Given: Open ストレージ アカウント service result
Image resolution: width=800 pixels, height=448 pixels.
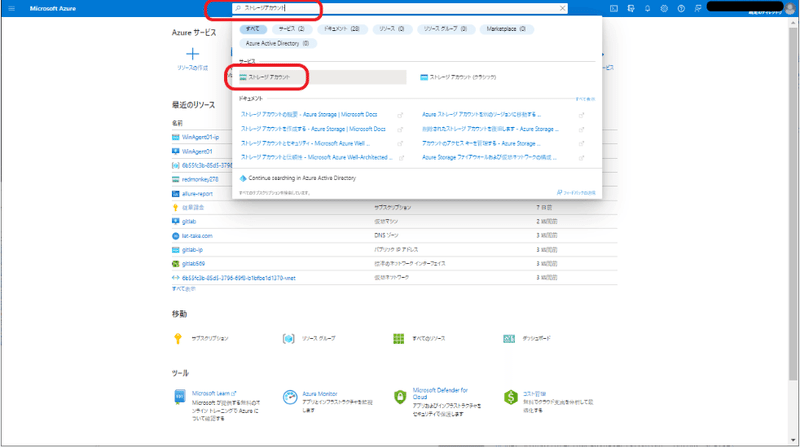Looking at the screenshot, I should 322,77.
